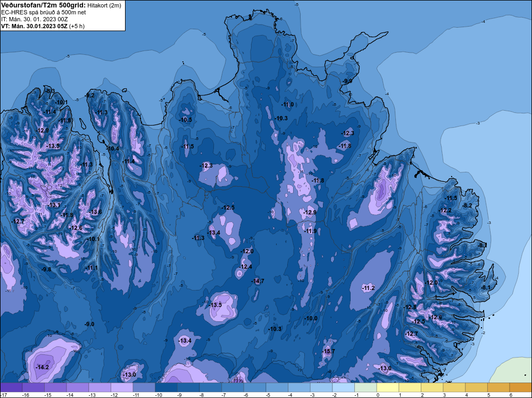Click the orange swatch between 5 and 6

[499, 387]
